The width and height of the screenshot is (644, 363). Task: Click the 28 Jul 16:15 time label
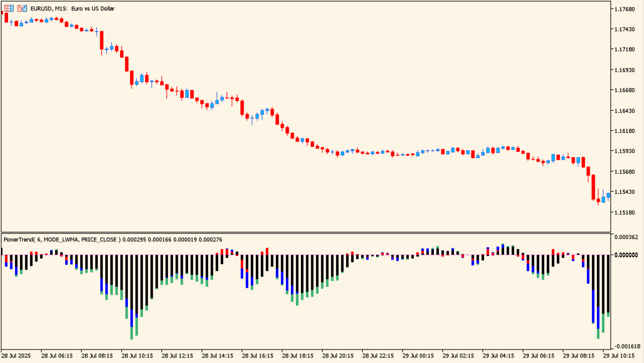pyautogui.click(x=257, y=356)
